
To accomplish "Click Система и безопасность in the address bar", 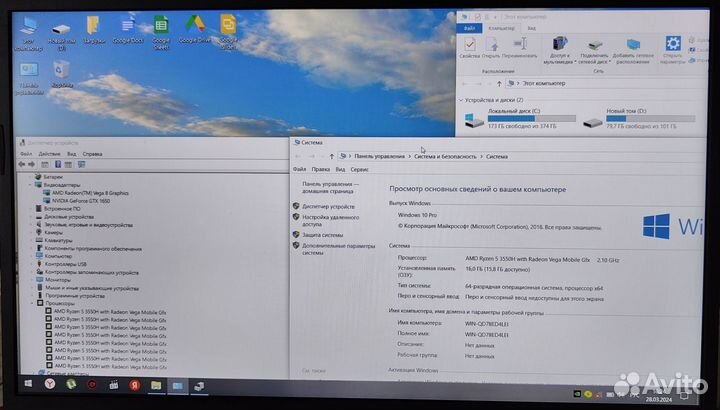I will pyautogui.click(x=445, y=157).
